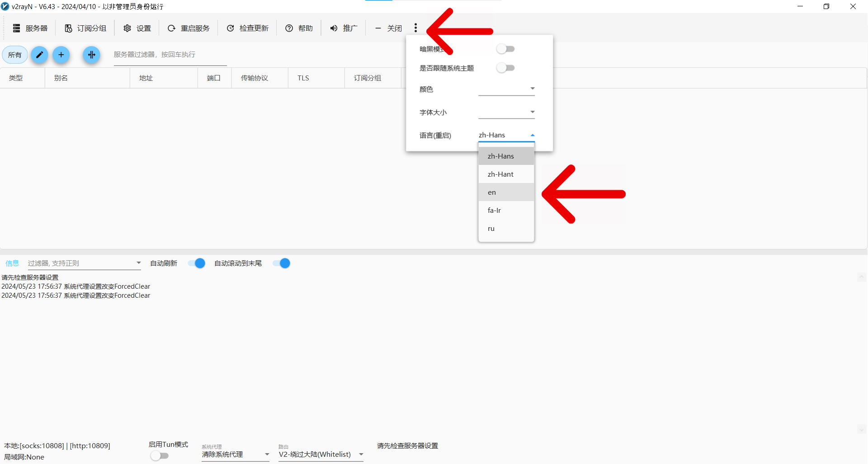Screen dimensions: 868x464
Task: Open the 帮助 help menu
Action: click(299, 28)
